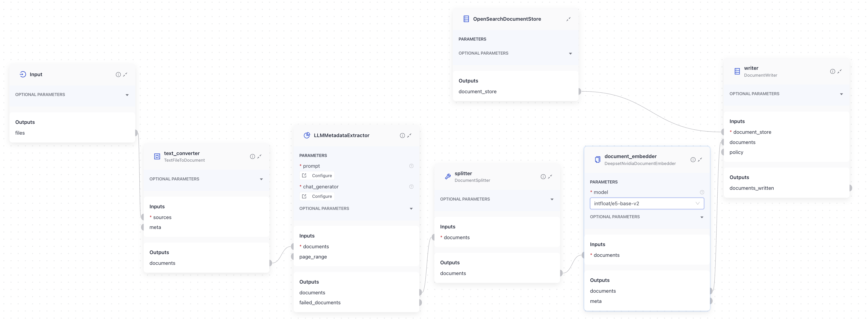The image size is (868, 320).
Task: Click the files output connector on Input
Action: coord(136,133)
